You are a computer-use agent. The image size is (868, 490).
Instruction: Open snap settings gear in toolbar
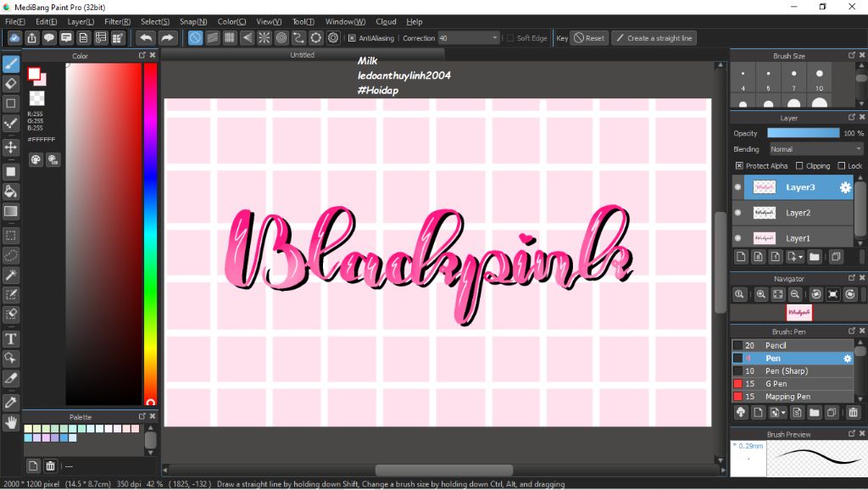pyautogui.click(x=332, y=38)
